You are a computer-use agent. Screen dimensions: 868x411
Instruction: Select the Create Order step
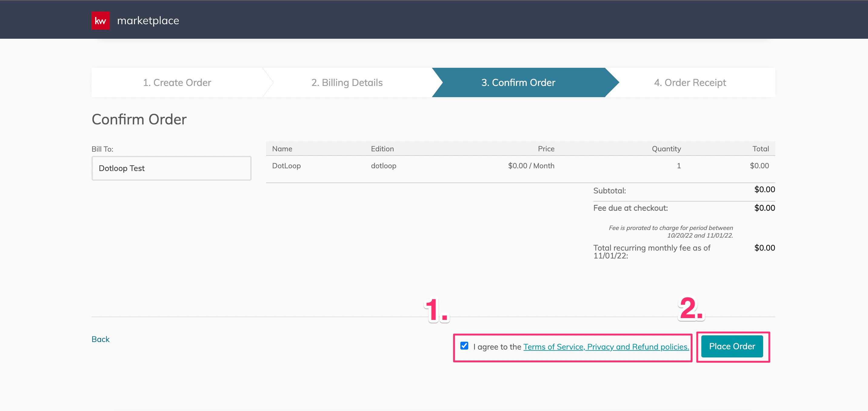tap(177, 82)
